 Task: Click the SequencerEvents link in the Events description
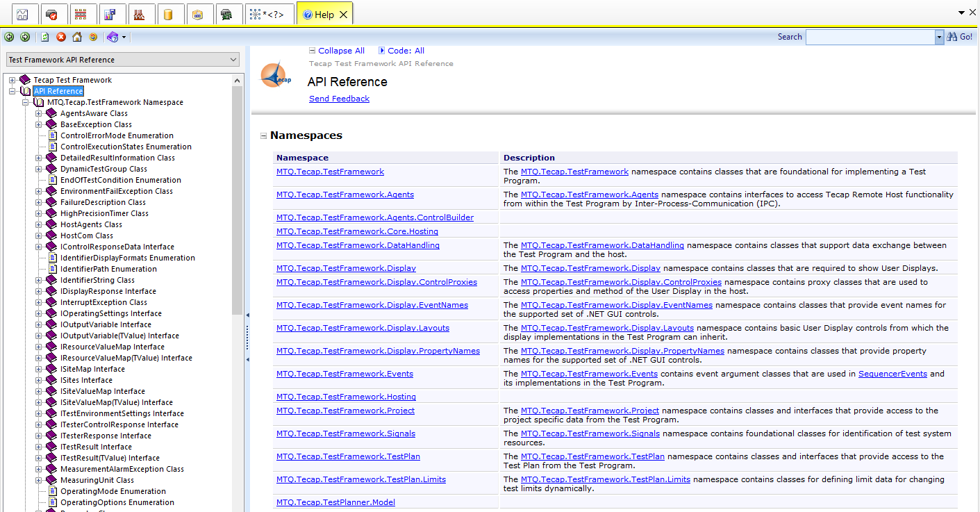point(892,374)
